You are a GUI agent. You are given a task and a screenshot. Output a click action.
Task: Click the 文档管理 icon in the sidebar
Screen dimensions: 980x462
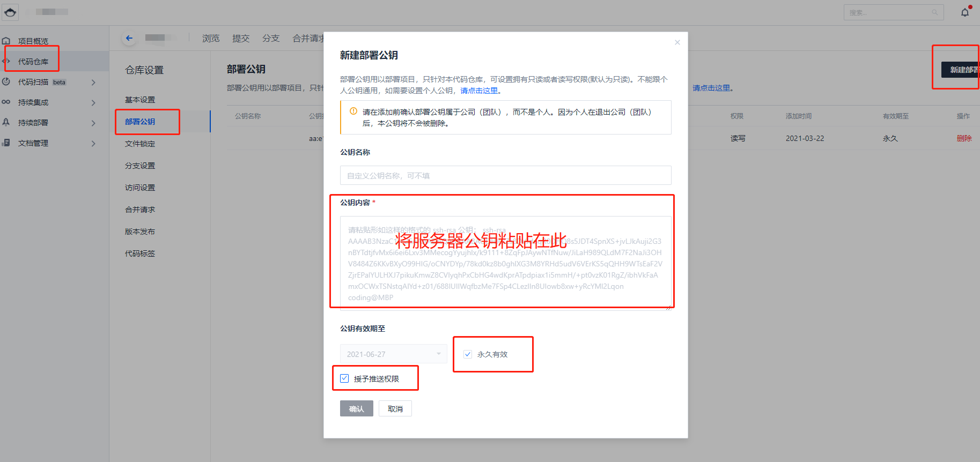(6, 143)
